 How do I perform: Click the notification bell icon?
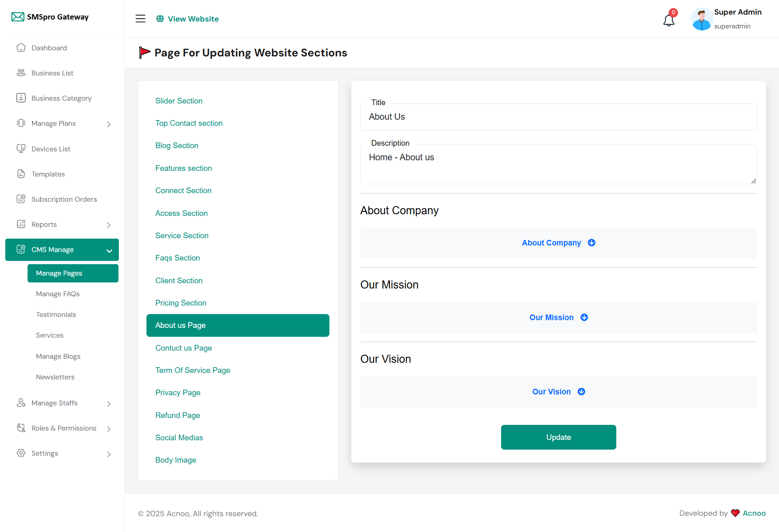[669, 20]
